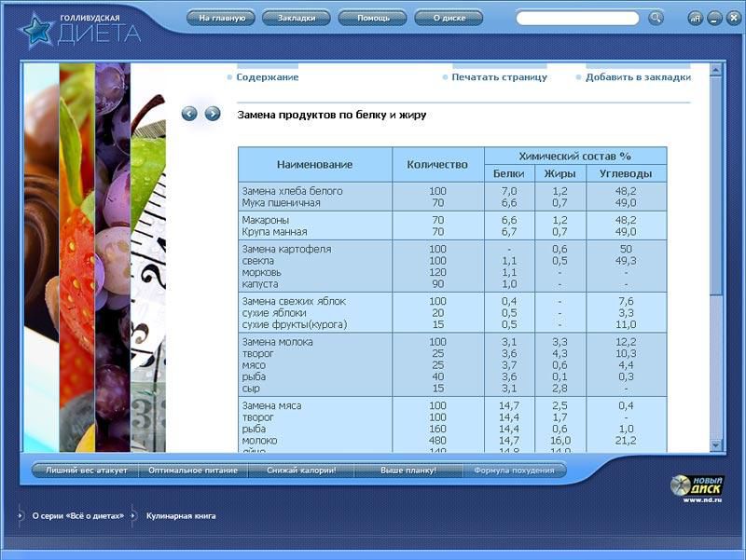Screen dimensions: 746x560
Task: Open 'Содержание' table of contents
Action: 267,77
